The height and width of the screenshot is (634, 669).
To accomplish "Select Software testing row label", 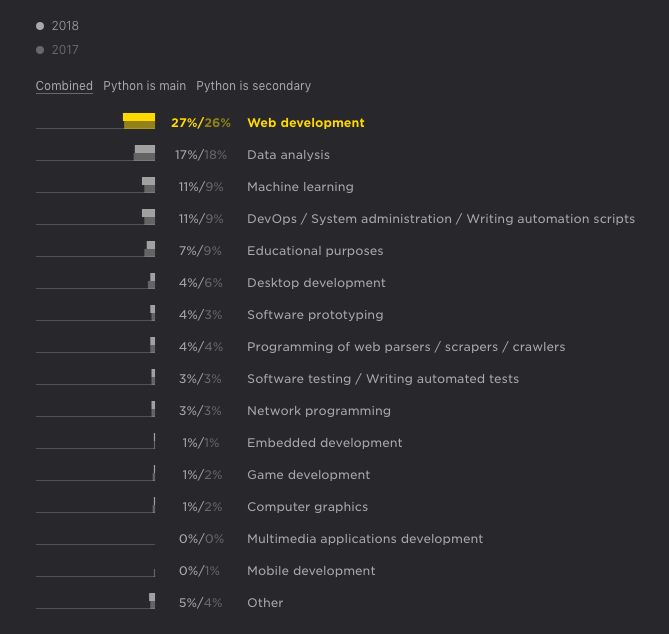I will (x=383, y=379).
